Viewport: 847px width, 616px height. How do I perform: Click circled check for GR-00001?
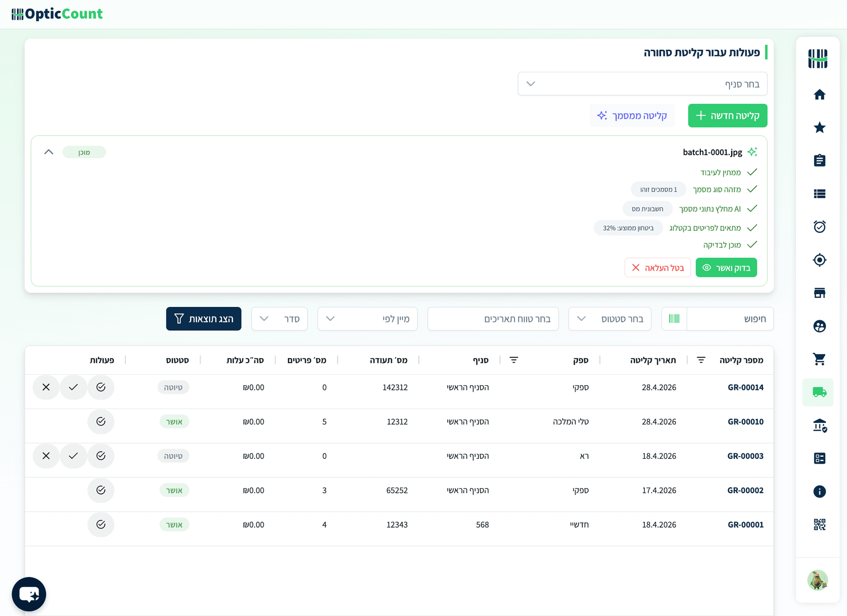101,524
